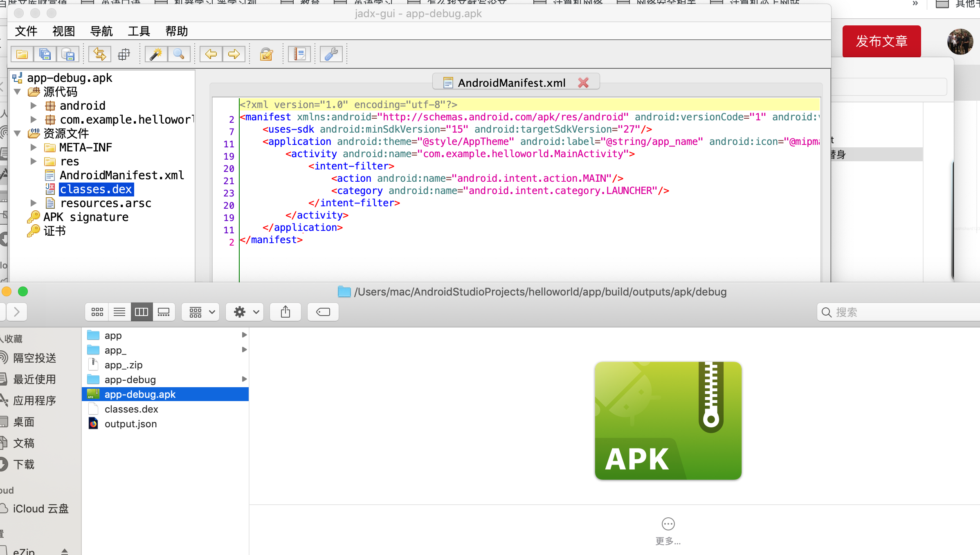Switch Finder to list view
This screenshot has width=980, height=555.
point(119,312)
